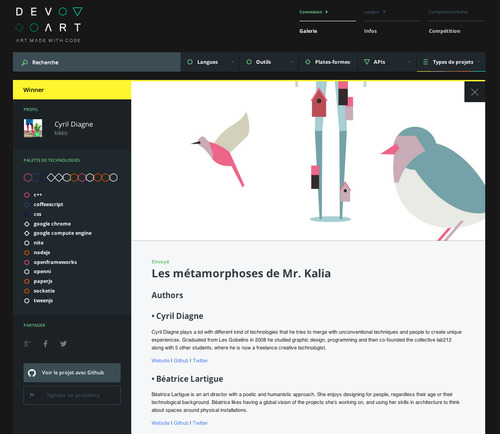This screenshot has width=500, height=434.
Task: Open Voir le projet avec Github
Action: pos(72,373)
